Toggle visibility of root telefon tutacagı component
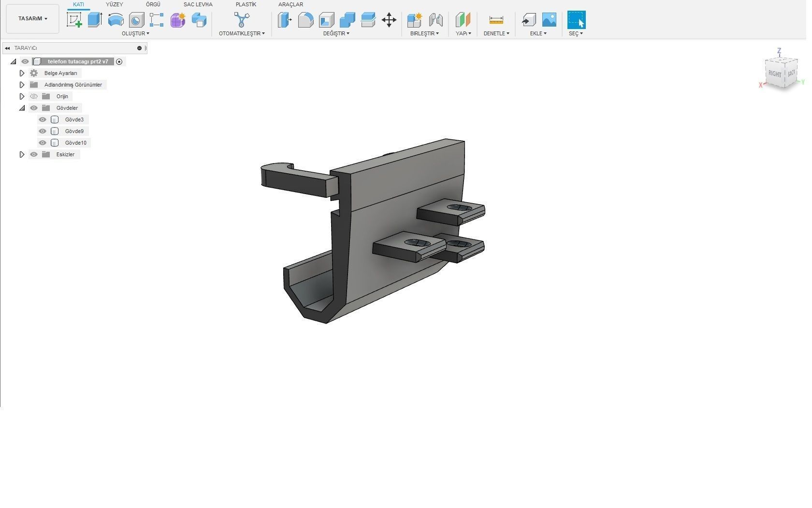This screenshot has height=508, width=812. click(25, 61)
